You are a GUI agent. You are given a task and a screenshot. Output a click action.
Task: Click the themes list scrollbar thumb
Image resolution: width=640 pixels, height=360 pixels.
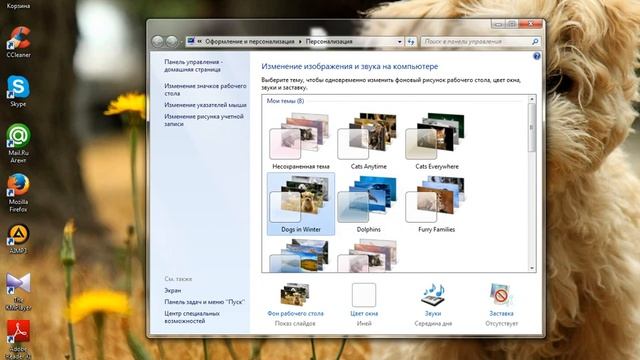point(531,128)
